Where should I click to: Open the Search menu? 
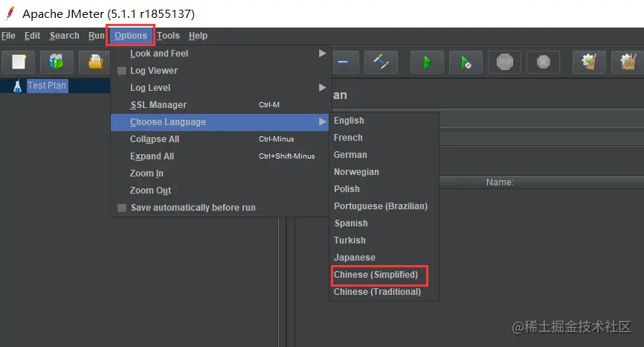pyautogui.click(x=64, y=36)
